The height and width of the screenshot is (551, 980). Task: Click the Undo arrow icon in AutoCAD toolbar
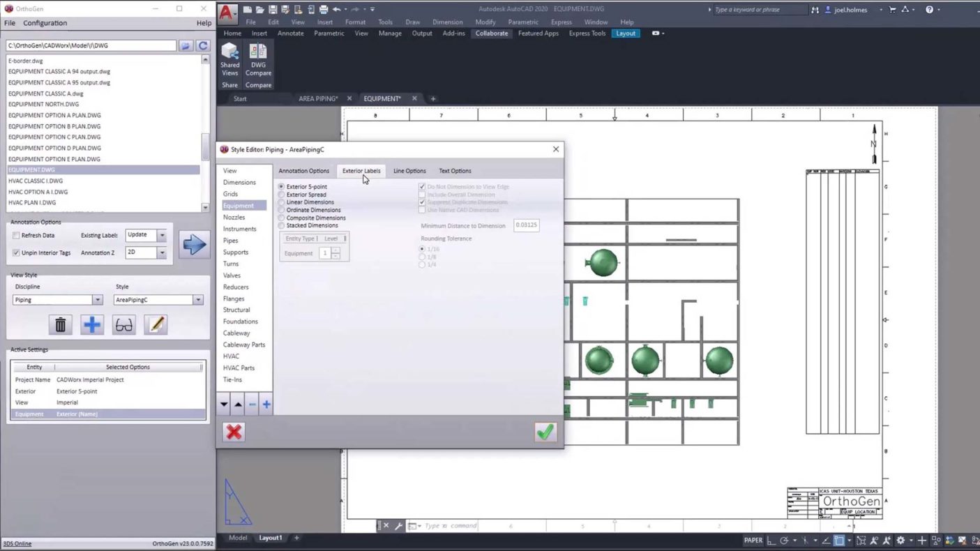point(336,10)
